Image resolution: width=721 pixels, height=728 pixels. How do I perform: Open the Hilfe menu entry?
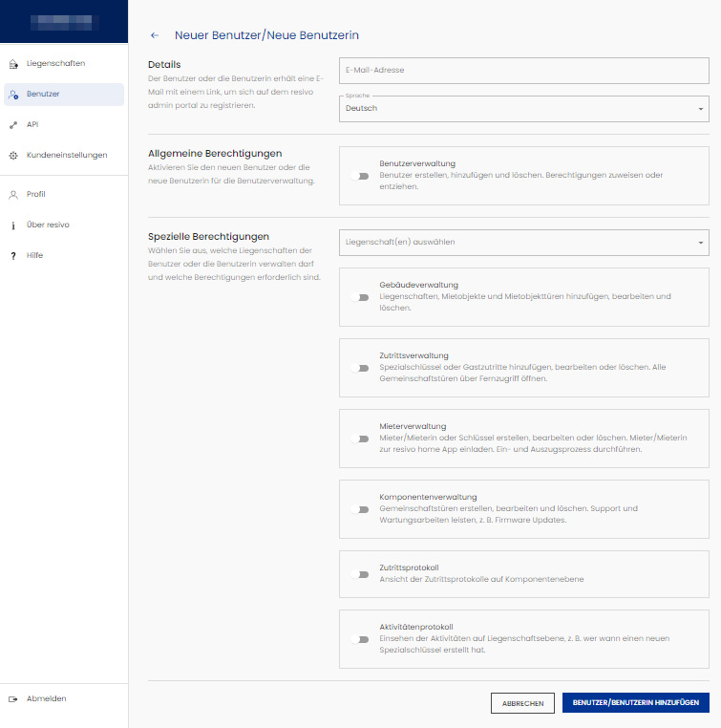tap(64, 256)
